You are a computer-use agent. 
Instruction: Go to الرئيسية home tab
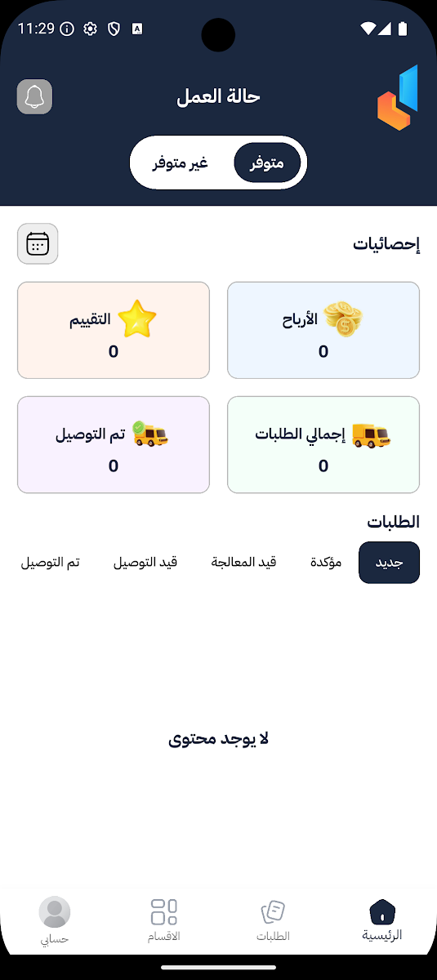click(382, 920)
